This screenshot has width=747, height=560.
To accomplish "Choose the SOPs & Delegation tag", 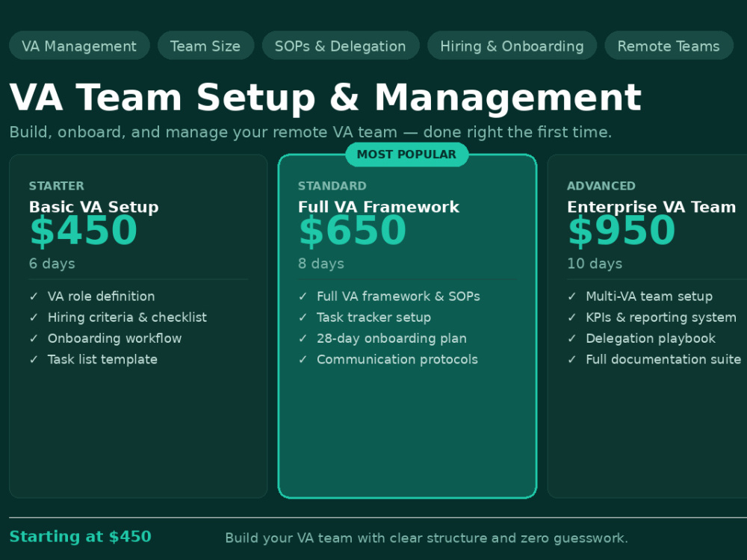I will click(x=341, y=46).
